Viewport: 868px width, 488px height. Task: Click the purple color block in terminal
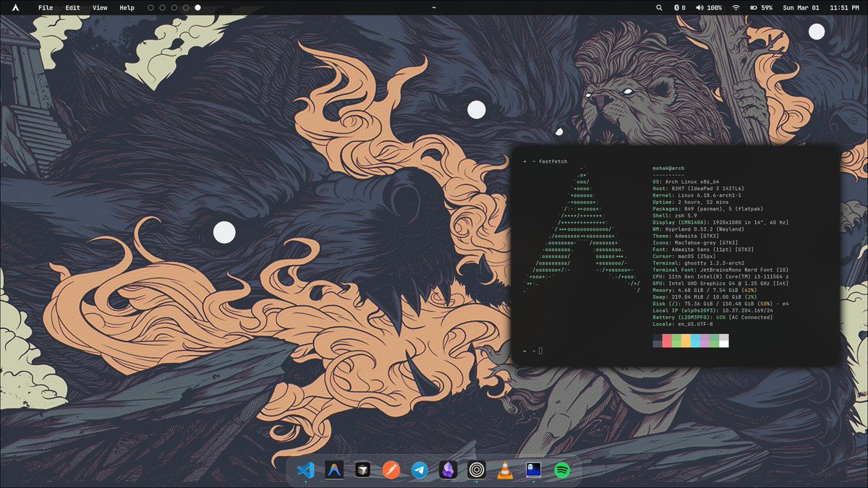coord(705,341)
